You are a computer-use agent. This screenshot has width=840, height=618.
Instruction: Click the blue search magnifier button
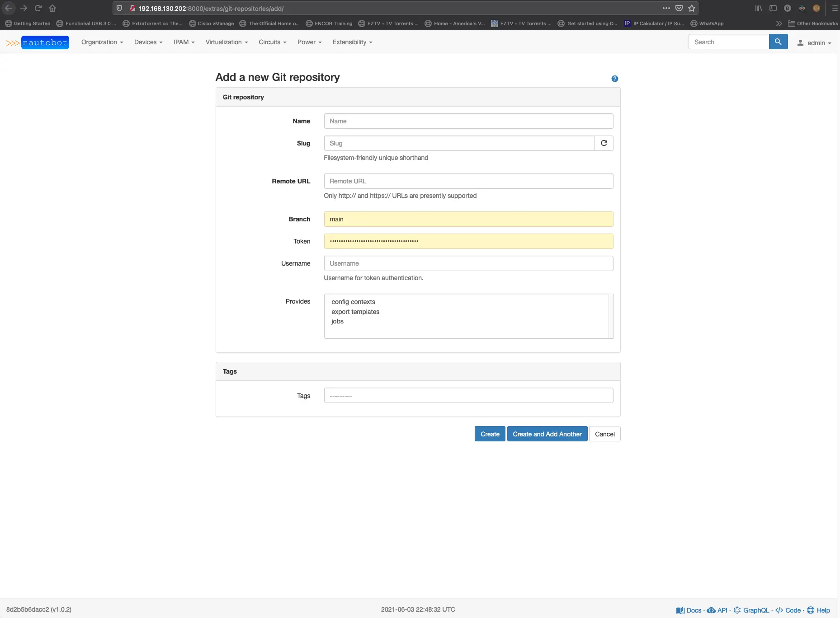778,42
